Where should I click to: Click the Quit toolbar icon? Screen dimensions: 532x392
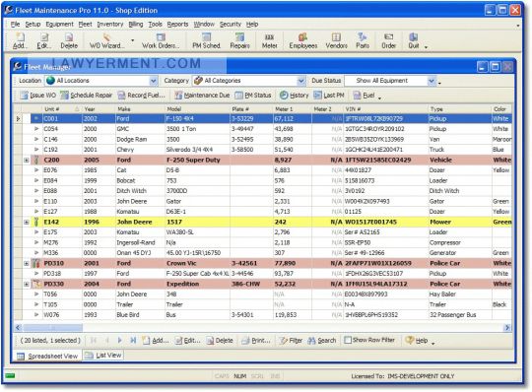(x=413, y=41)
